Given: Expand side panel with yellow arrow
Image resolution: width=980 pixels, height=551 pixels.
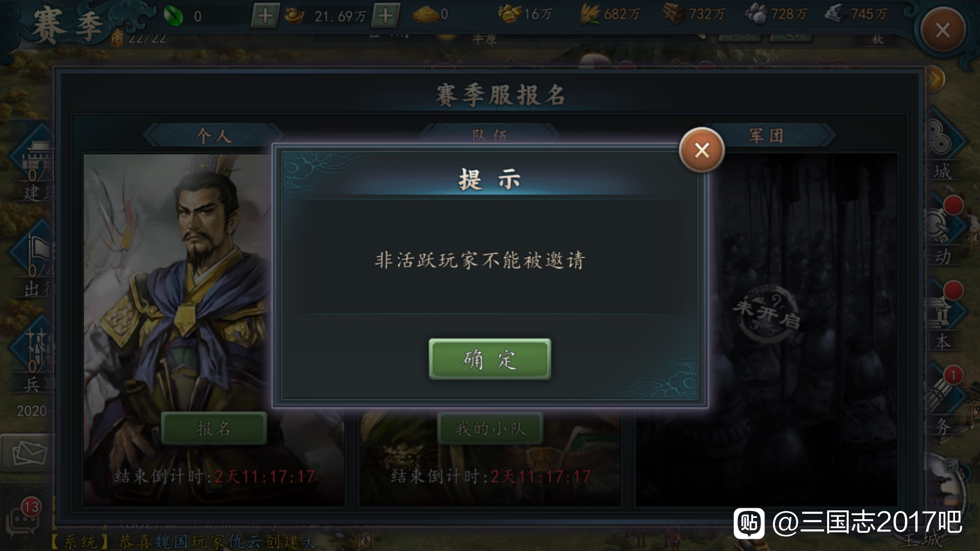Looking at the screenshot, I should coord(935,79).
